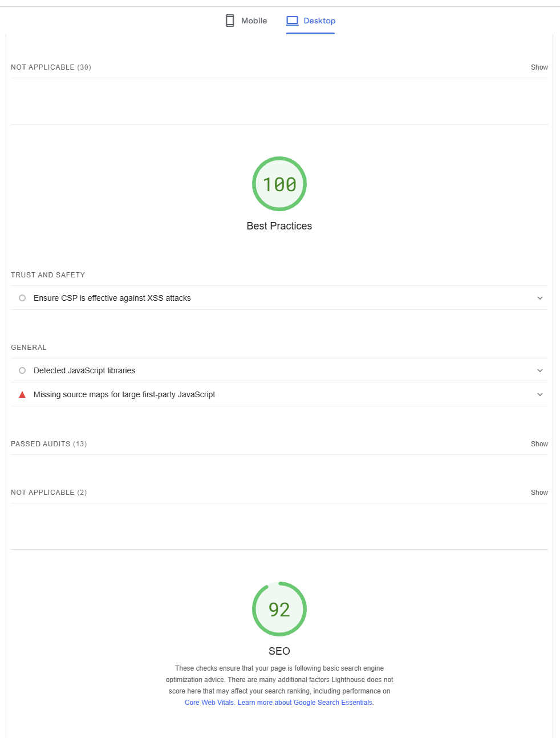The image size is (560, 738).
Task: Click the gray circle beside Ensure CSP audit
Action: (22, 298)
